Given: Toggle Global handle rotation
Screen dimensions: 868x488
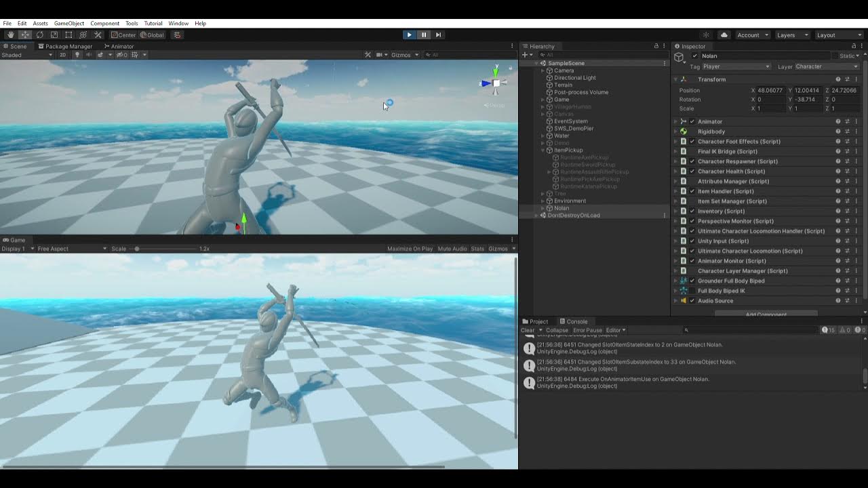Looking at the screenshot, I should pyautogui.click(x=152, y=35).
